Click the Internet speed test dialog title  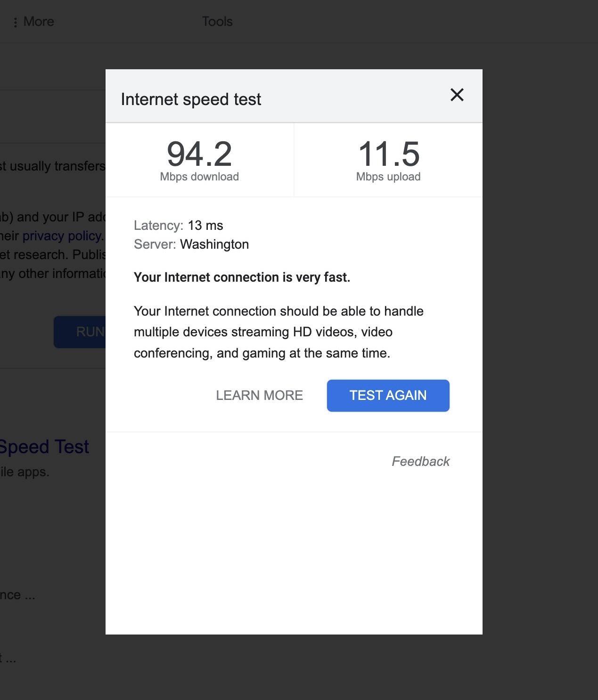coord(191,99)
